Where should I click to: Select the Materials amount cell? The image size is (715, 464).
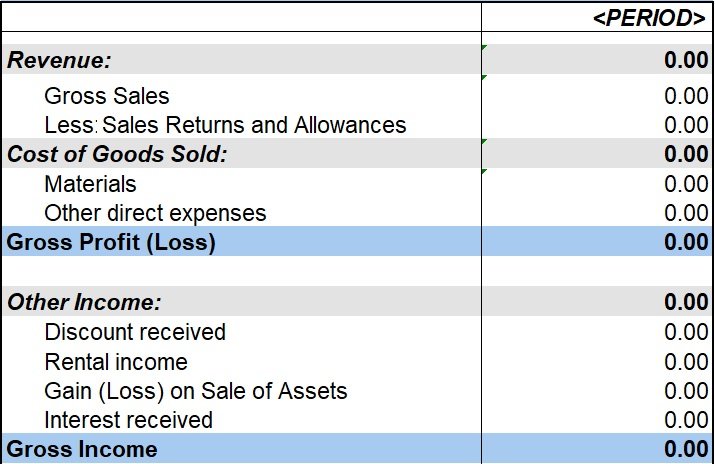pyautogui.click(x=597, y=184)
